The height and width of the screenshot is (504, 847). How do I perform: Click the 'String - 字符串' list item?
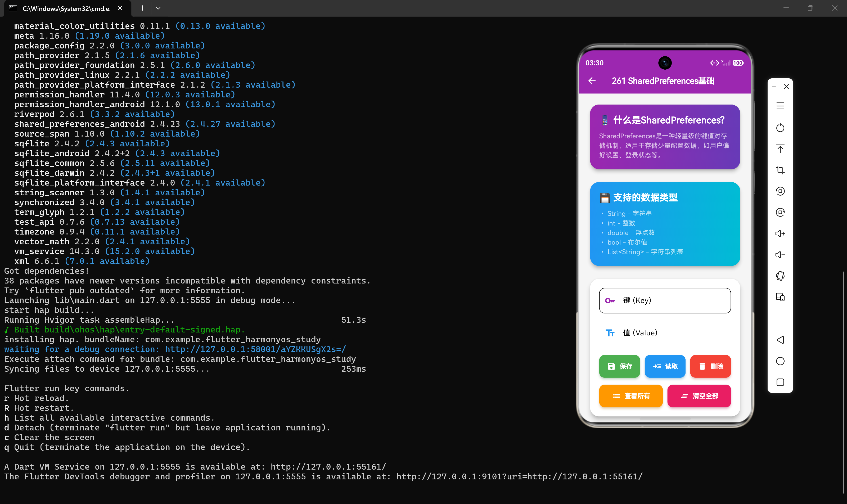point(629,214)
